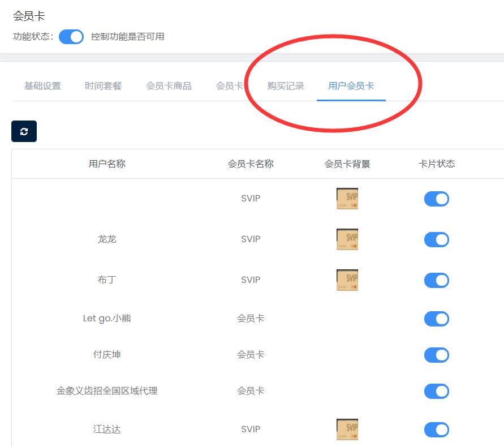Click SVIP card name in 布丁 row
Image resolution: width=504 pixels, height=447 pixels.
(251, 280)
